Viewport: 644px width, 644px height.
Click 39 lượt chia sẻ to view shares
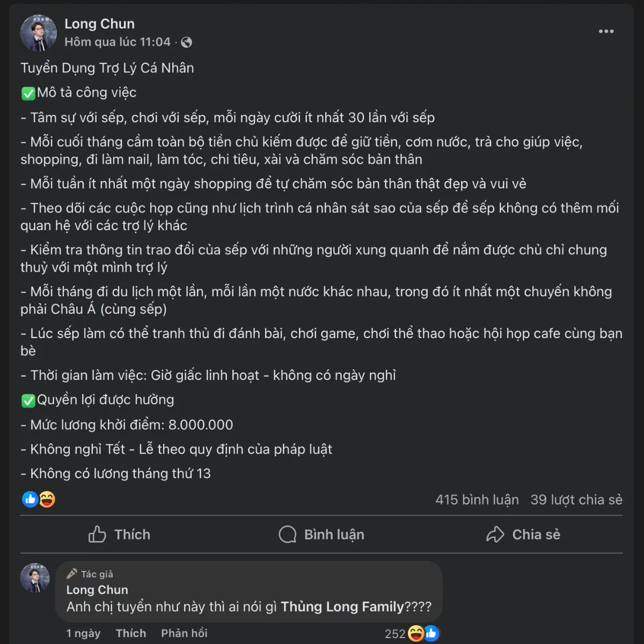[576, 500]
